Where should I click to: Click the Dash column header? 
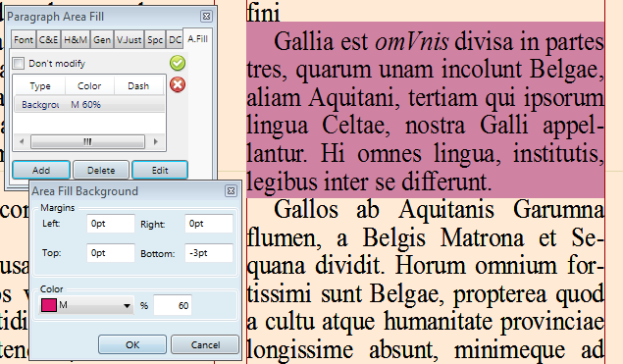(138, 85)
